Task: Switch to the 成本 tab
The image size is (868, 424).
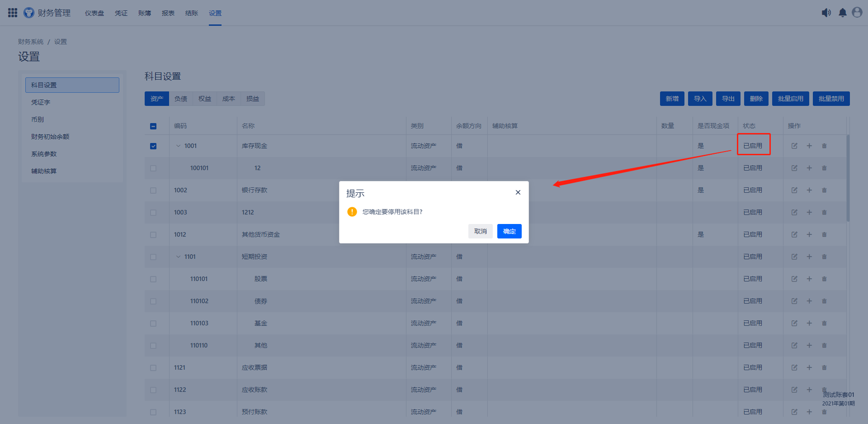Action: coord(229,99)
